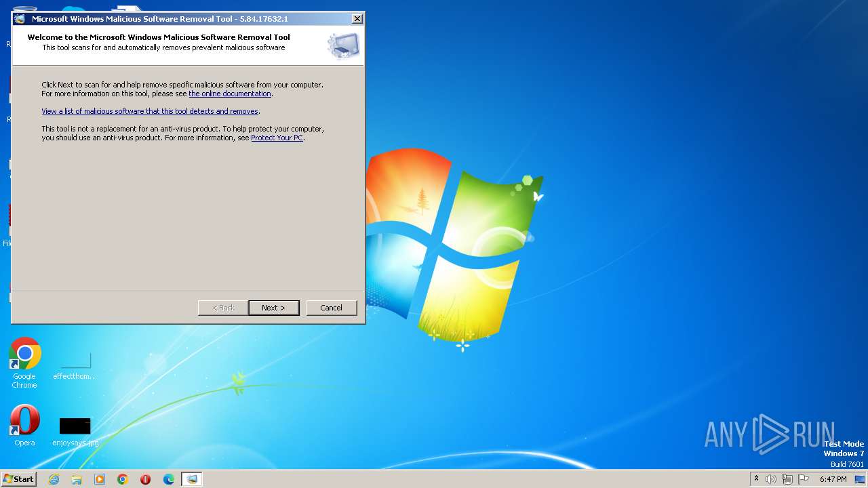Open Action Center flag icon
Image resolution: width=868 pixels, height=488 pixels.
coord(804,479)
